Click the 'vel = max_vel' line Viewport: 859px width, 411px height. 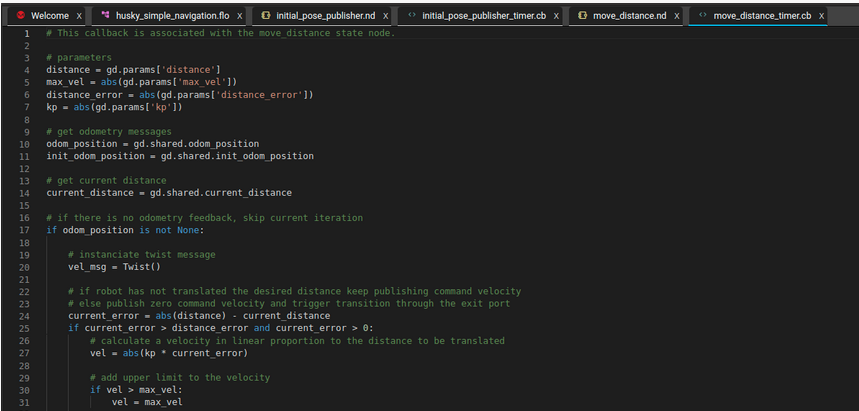click(147, 402)
